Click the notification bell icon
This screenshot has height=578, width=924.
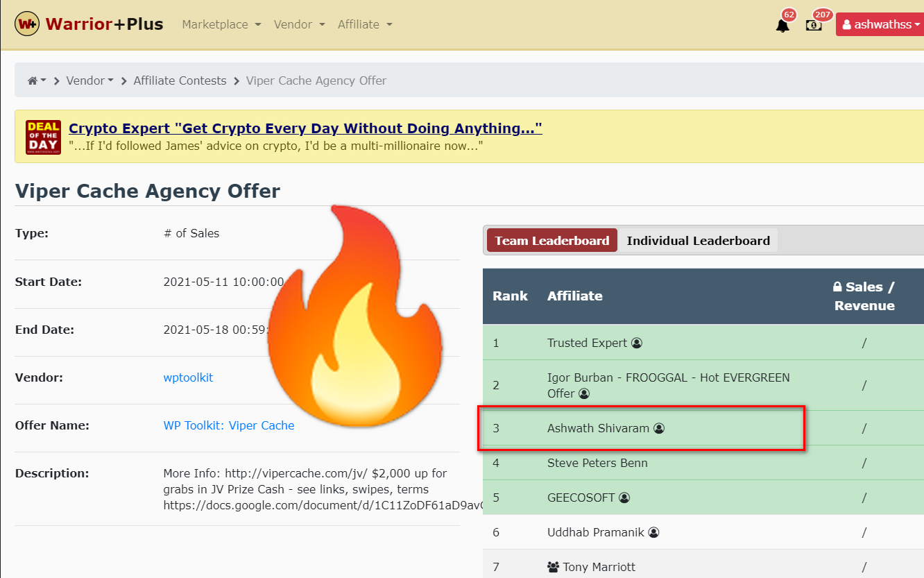pos(782,26)
